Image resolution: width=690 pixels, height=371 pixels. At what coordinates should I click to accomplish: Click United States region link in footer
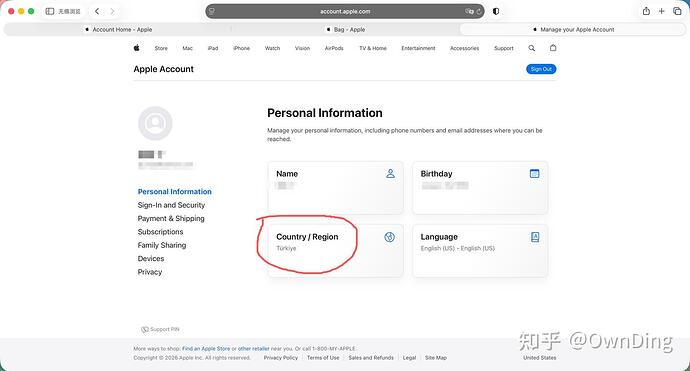click(540, 358)
